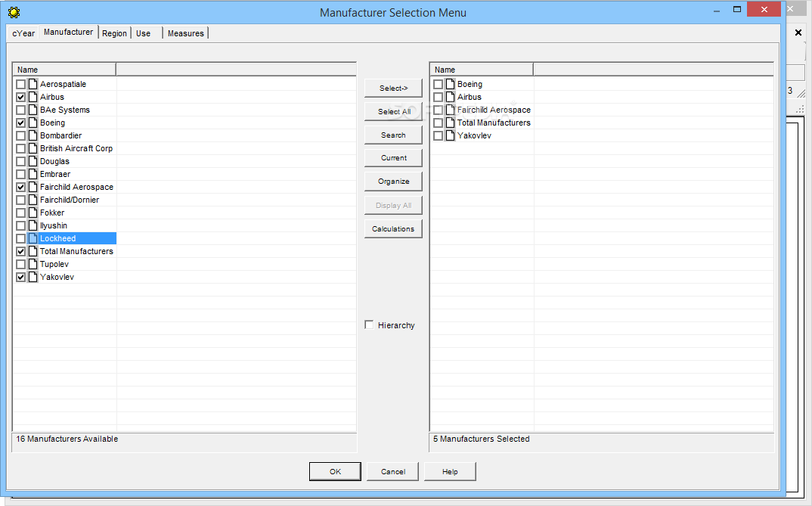Click the document icon beside Airbus in the selected list
Screen dimensions: 812x506
click(450, 97)
